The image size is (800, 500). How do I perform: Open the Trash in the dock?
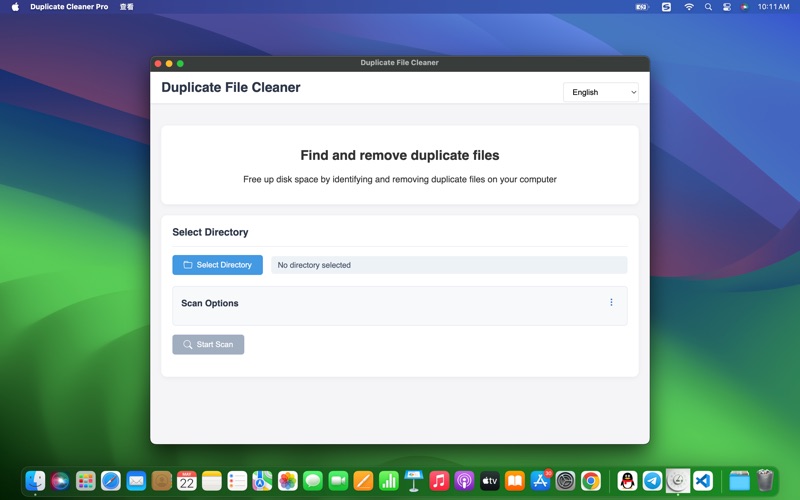tap(765, 481)
